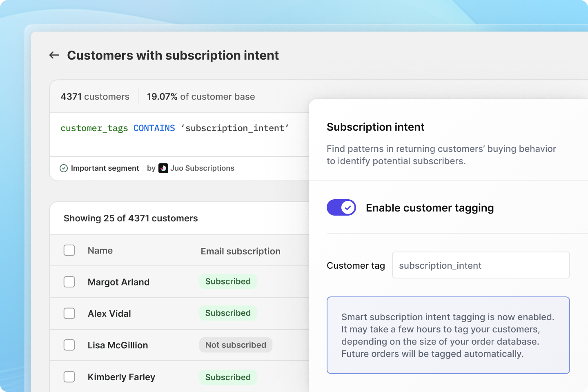The image size is (588, 392).
Task: Click the customer_tags CONTAINS query editor
Action: pyautogui.click(x=180, y=135)
